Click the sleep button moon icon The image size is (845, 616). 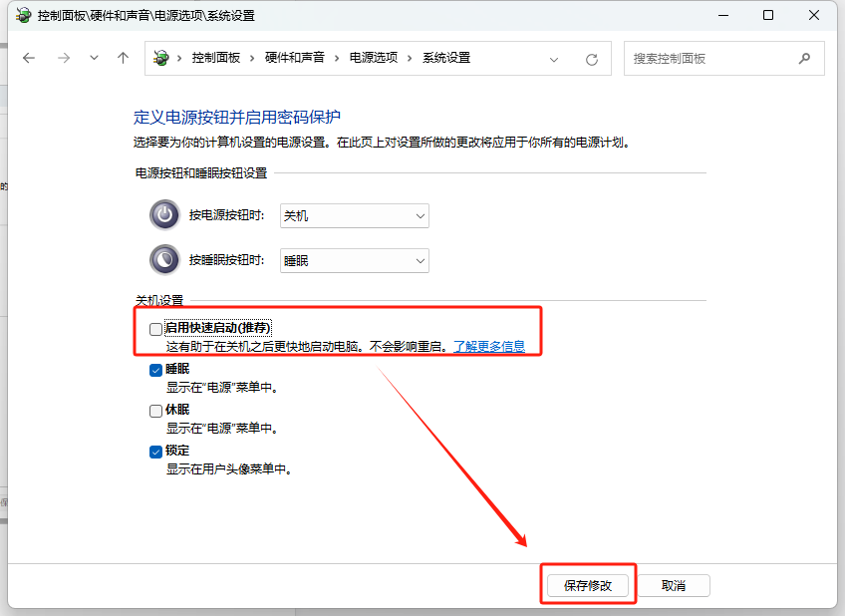click(x=164, y=259)
